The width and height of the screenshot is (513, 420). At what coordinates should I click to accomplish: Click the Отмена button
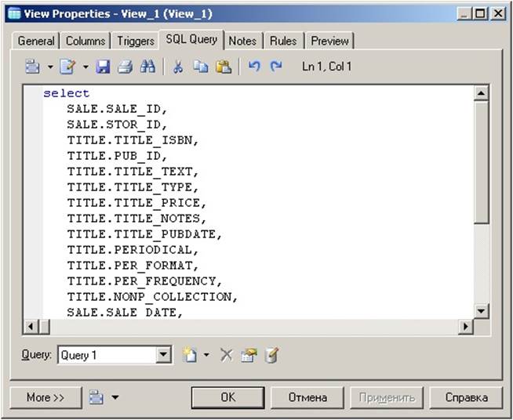(x=307, y=397)
